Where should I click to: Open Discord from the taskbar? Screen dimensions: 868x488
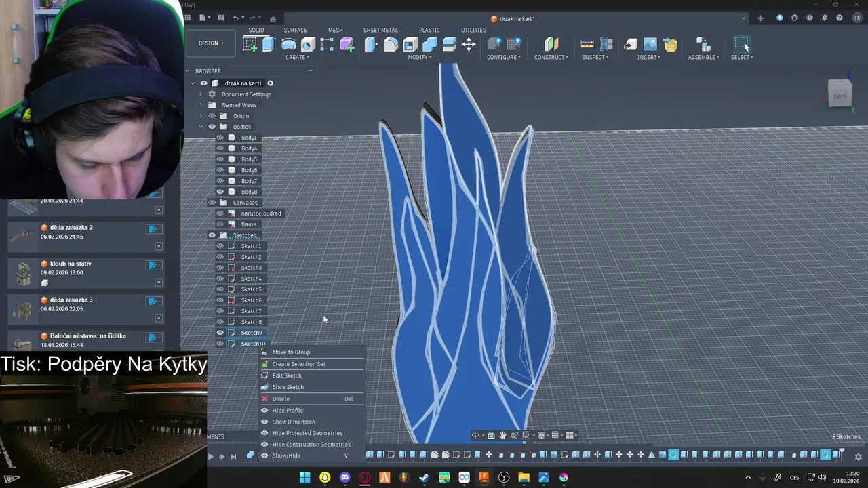[344, 477]
